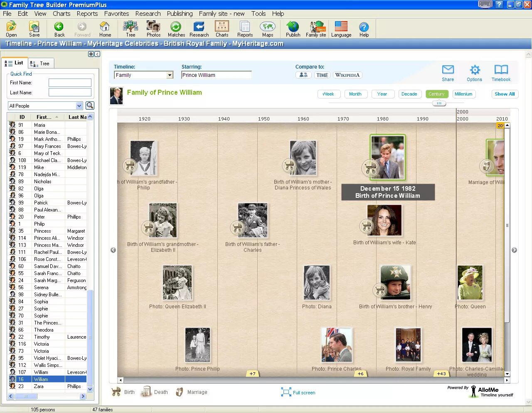Image resolution: width=532 pixels, height=413 pixels.
Task: Click the Show All button
Action: click(505, 94)
